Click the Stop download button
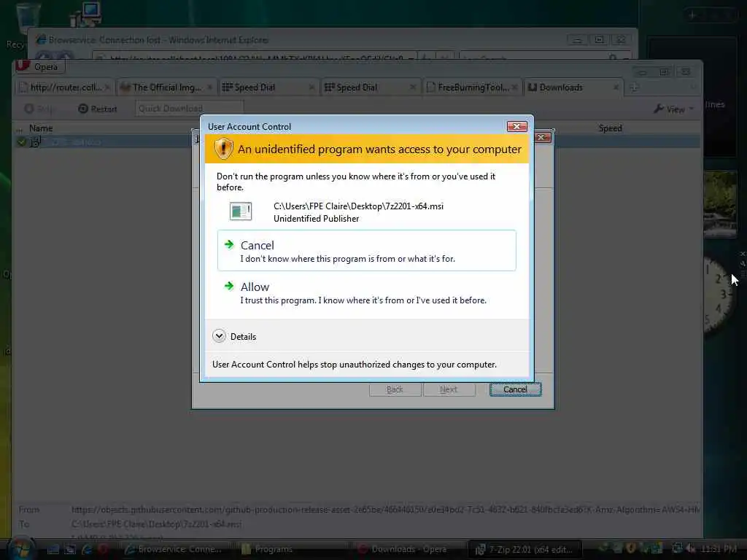Viewport: 747px width, 560px height. (x=39, y=109)
